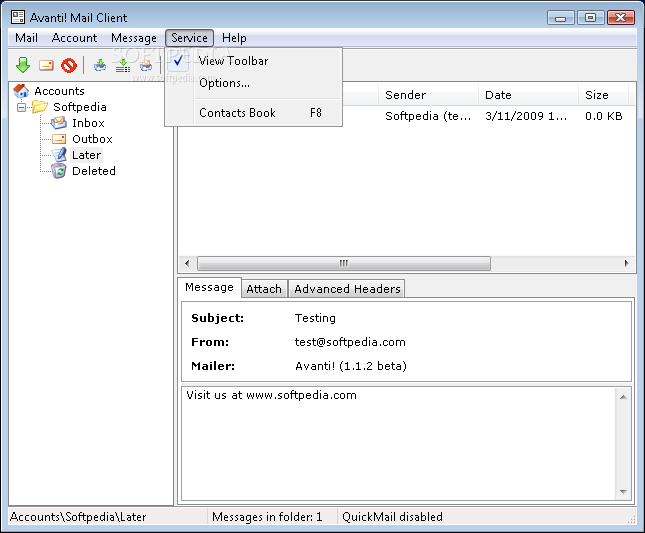Click the message body scroll down arrow
The height and width of the screenshot is (533, 645).
click(623, 491)
